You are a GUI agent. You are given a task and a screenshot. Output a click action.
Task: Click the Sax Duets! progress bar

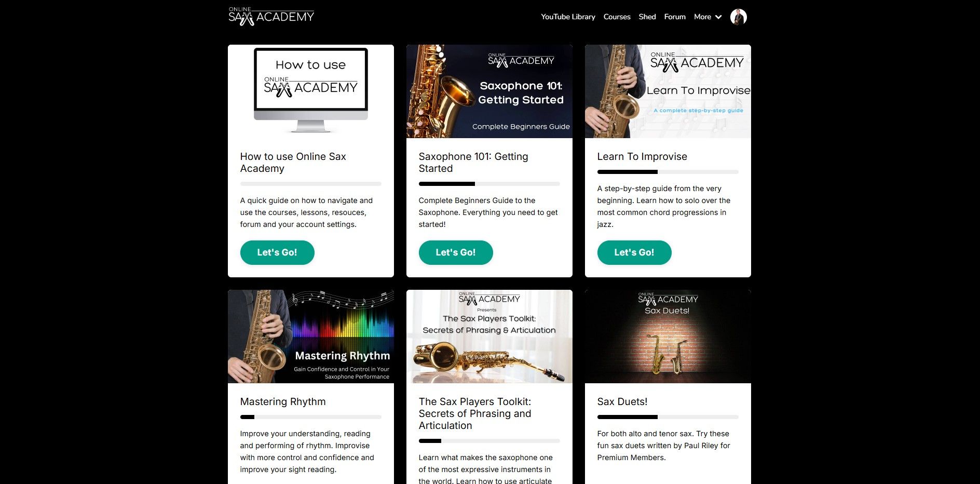coord(668,417)
